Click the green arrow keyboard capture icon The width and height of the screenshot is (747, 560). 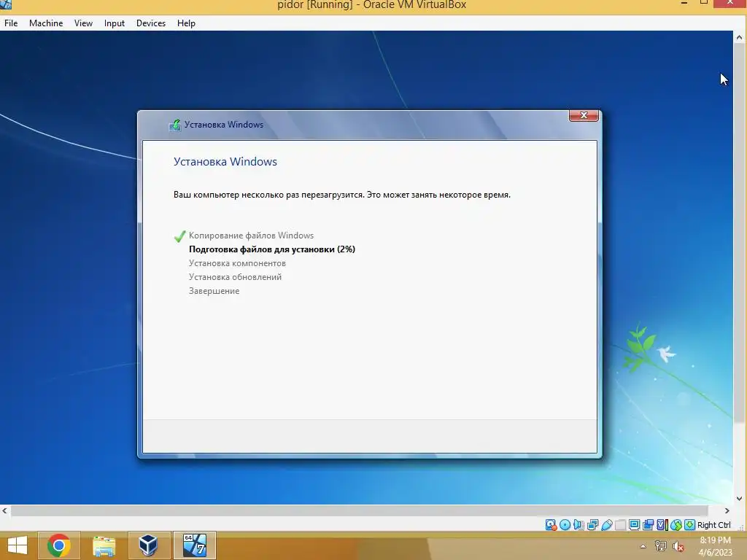point(689,525)
